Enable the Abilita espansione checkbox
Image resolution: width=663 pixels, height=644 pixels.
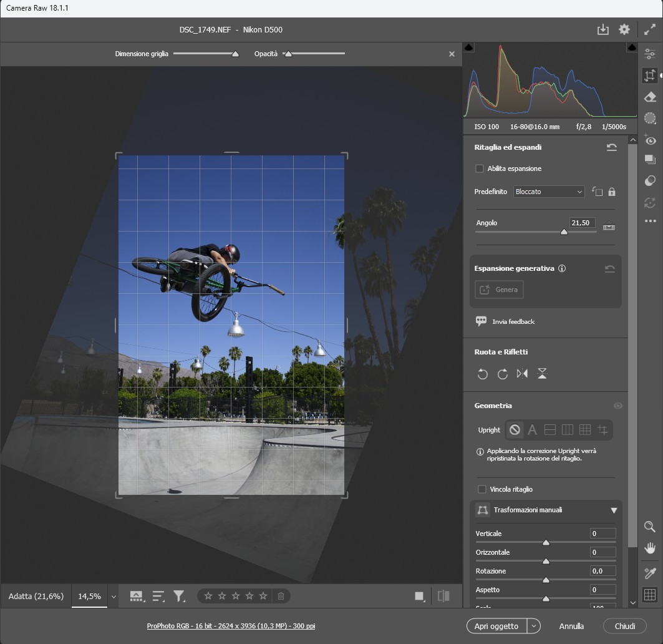[480, 168]
